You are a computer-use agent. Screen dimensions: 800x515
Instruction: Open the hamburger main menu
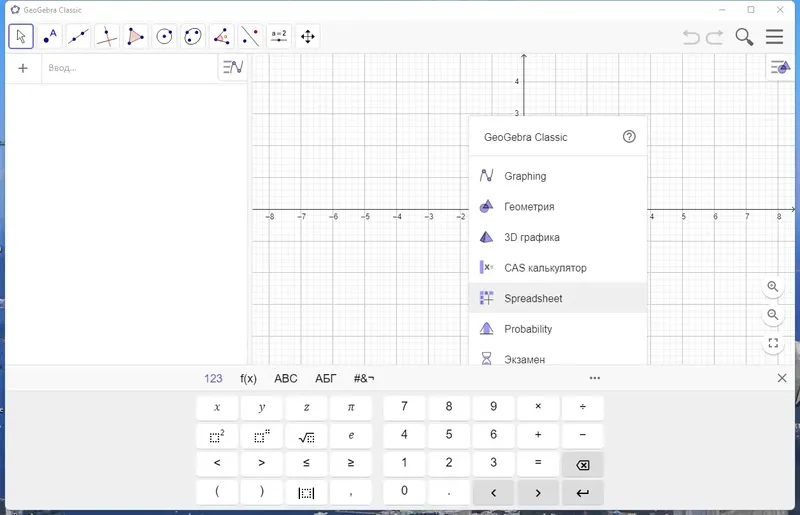(x=774, y=37)
